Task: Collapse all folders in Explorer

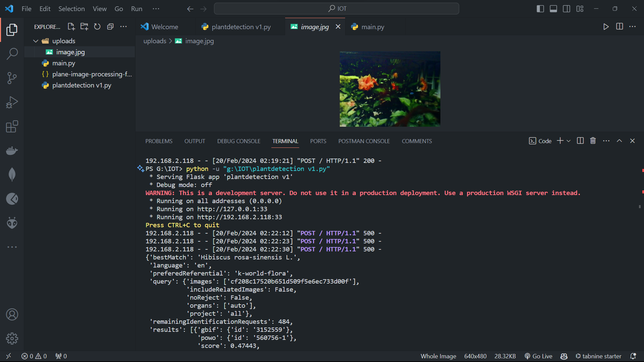Action: pyautogui.click(x=110, y=27)
